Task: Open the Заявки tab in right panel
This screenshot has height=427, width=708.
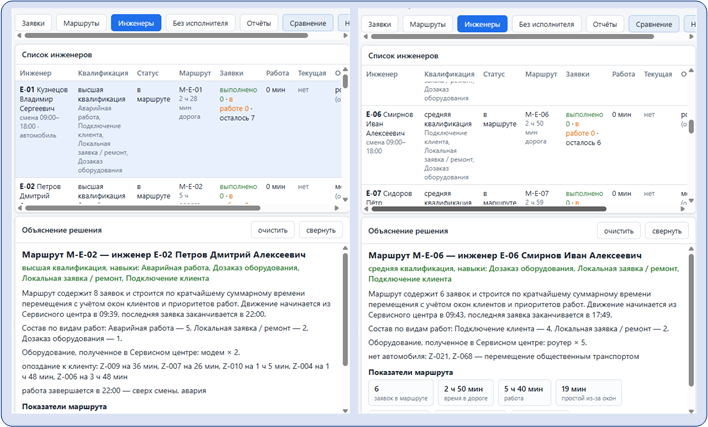Action: coord(380,24)
